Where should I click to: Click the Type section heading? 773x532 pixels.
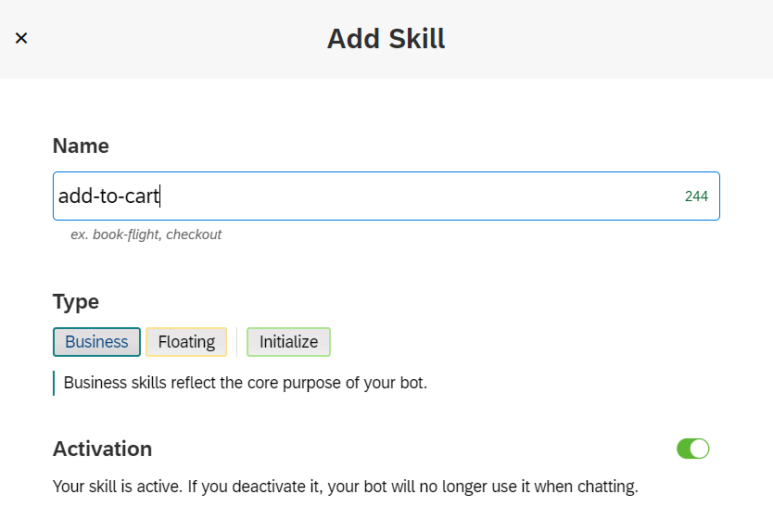click(76, 301)
